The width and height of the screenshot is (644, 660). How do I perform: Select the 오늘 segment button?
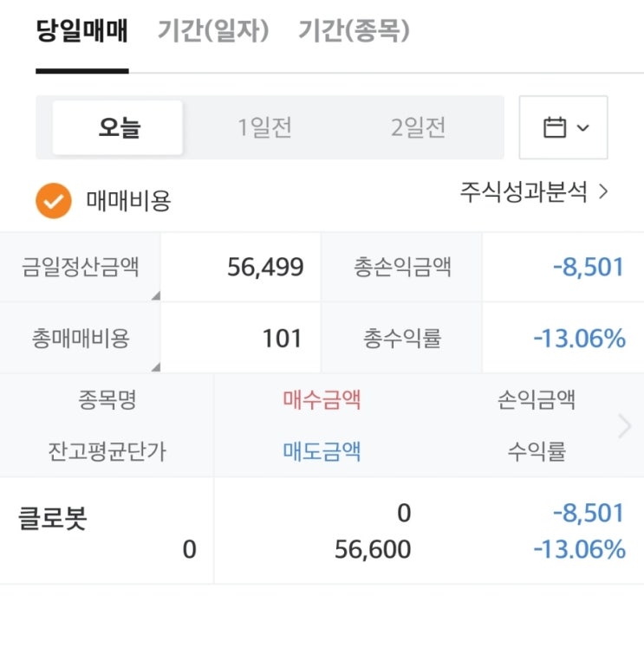tap(119, 128)
